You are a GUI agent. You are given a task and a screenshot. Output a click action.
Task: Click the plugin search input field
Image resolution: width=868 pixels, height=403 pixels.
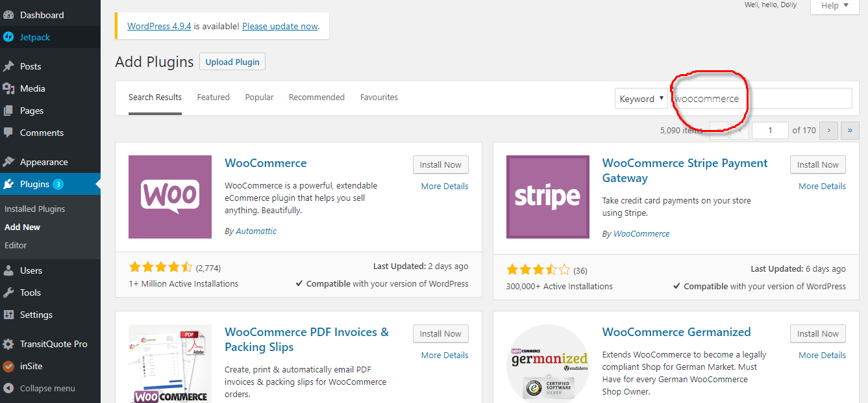click(762, 99)
